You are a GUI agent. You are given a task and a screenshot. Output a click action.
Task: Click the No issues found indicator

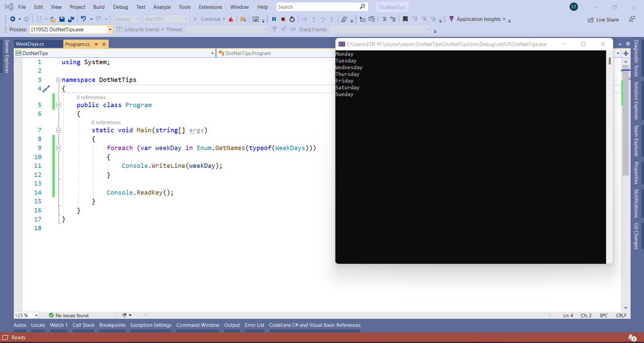pos(68,315)
